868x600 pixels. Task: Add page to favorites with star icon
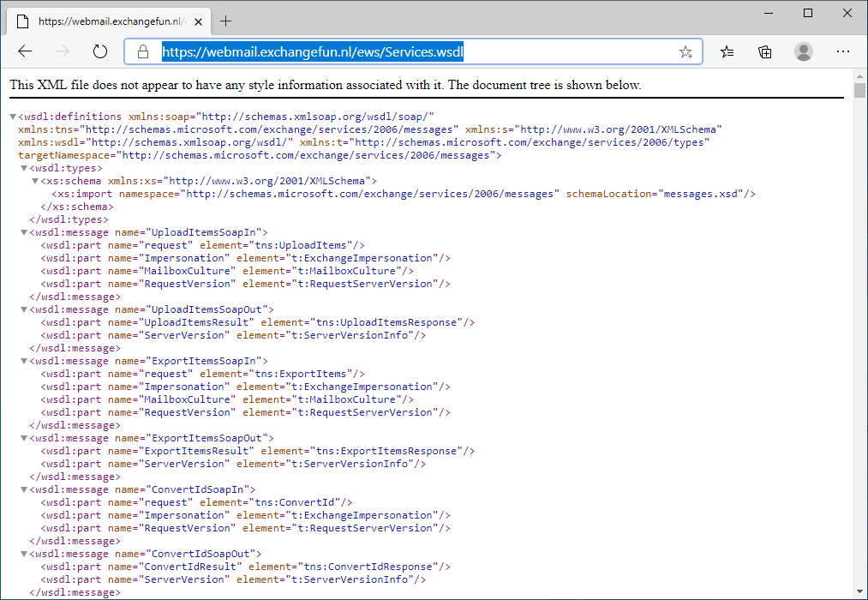tap(685, 51)
